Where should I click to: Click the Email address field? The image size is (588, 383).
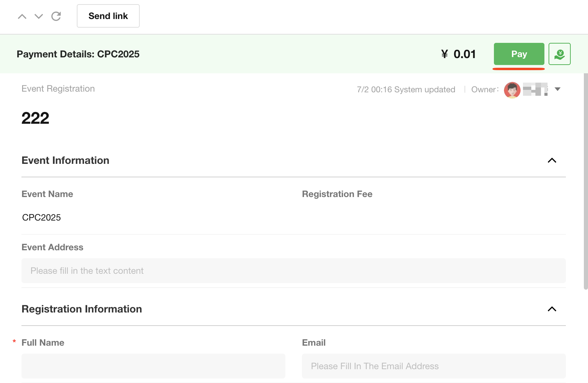[433, 366]
